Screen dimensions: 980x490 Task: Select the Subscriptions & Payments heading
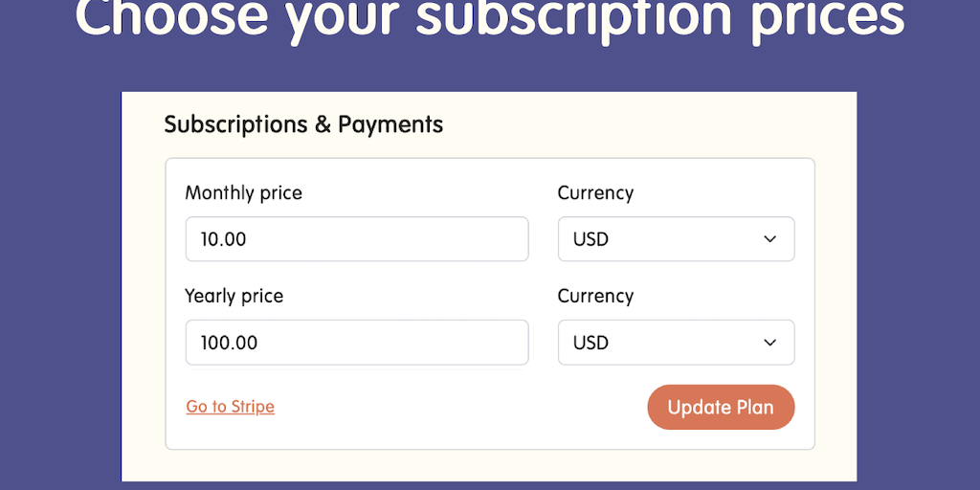click(x=303, y=124)
